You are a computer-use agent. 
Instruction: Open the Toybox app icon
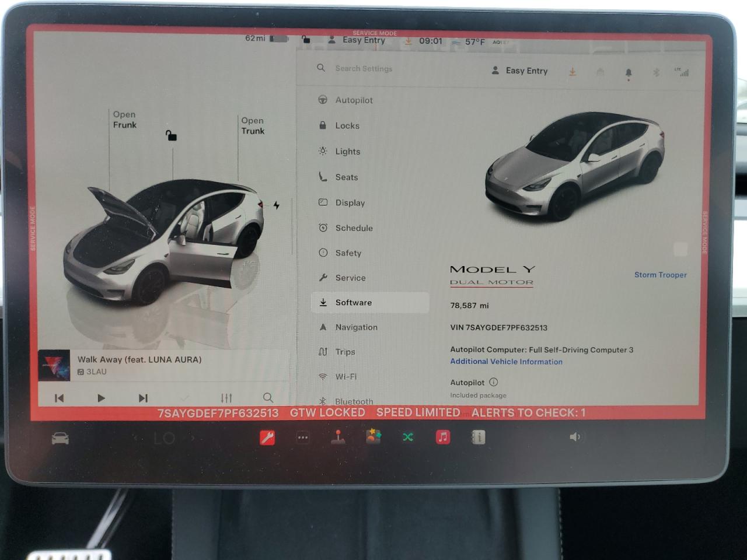(x=373, y=436)
